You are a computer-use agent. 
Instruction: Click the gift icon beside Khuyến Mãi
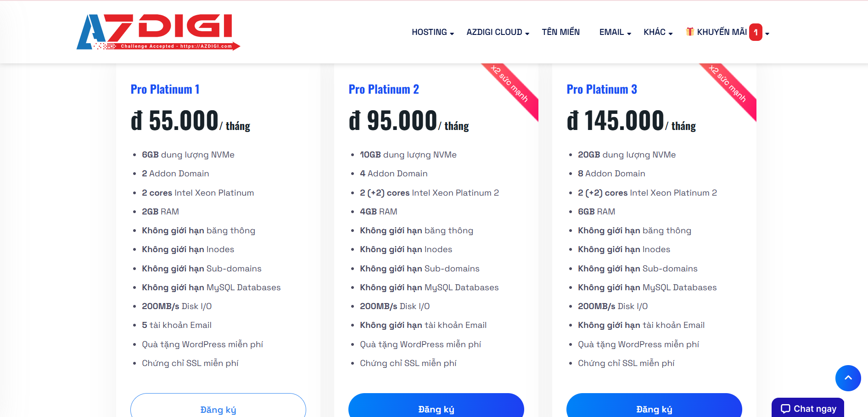(x=689, y=32)
